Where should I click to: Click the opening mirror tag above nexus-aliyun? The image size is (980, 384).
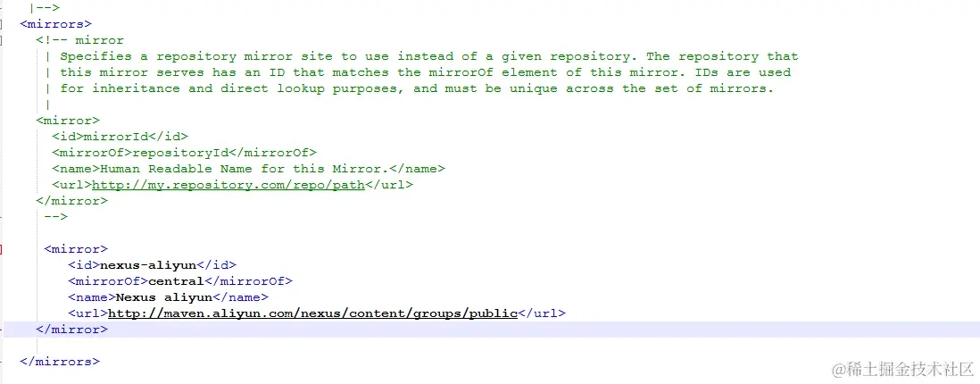pos(76,249)
